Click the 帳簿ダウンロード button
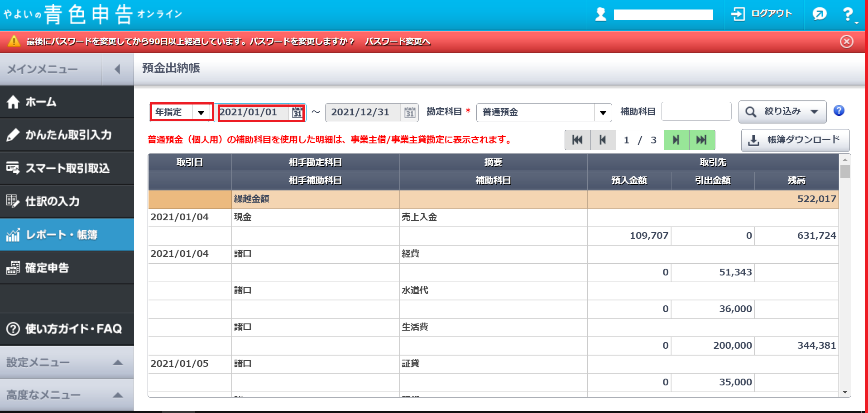The image size is (868, 413). (795, 140)
